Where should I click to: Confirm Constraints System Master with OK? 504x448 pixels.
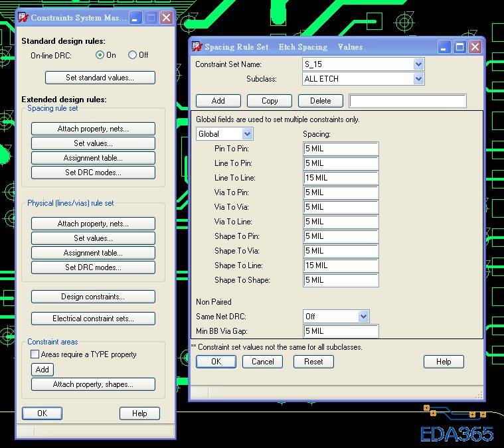(42, 413)
